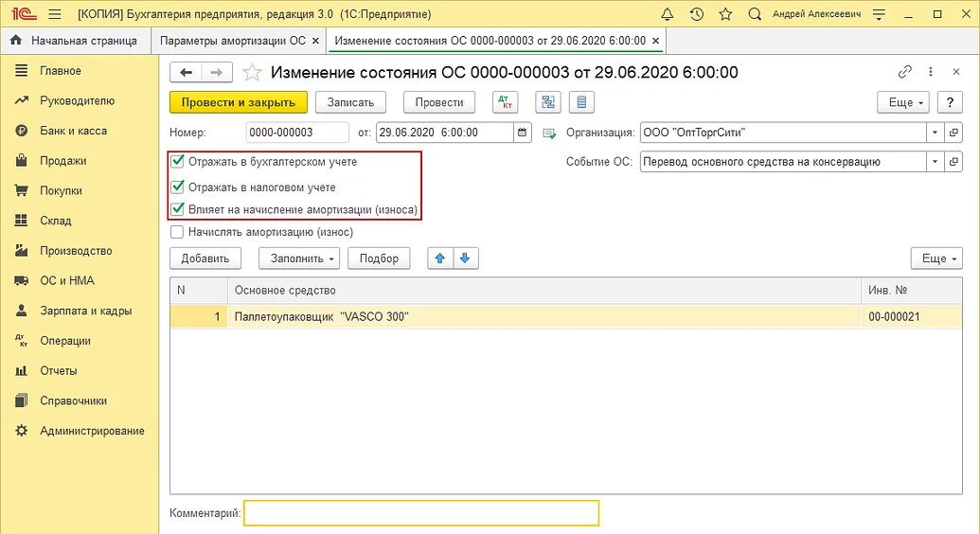The image size is (980, 534).
Task: Expand Организация dropdown arrow
Action: coord(935,133)
